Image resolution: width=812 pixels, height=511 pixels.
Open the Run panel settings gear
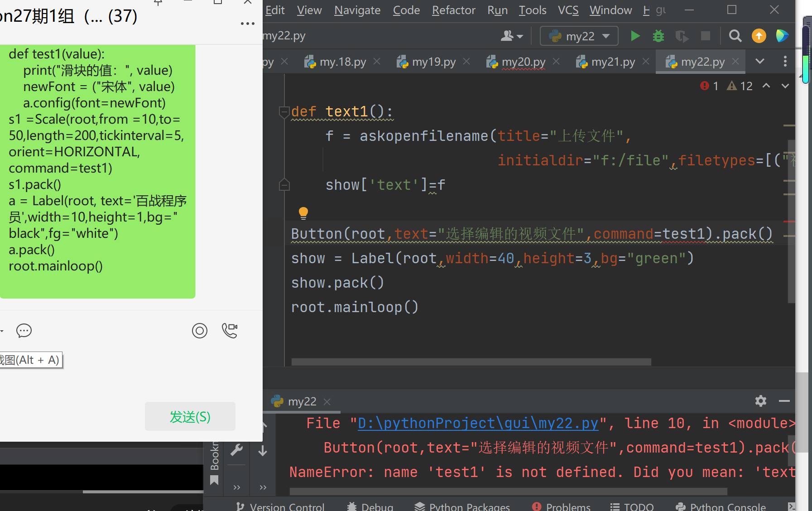coord(761,401)
